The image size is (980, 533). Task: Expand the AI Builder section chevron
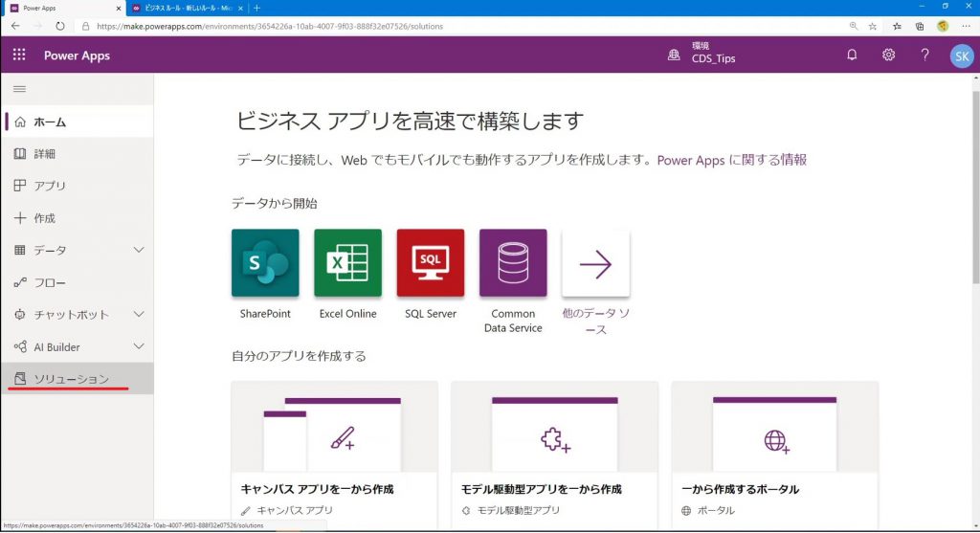click(139, 346)
